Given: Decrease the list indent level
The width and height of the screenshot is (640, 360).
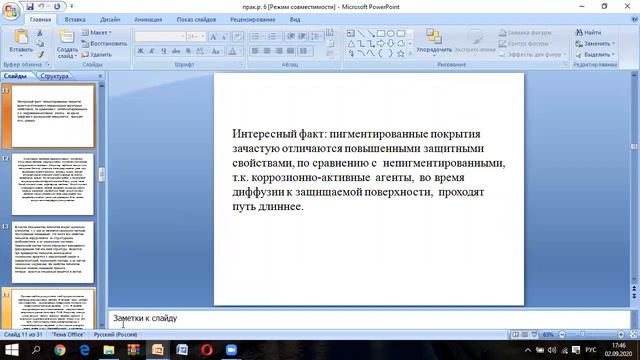Looking at the screenshot, I should click(291, 37).
